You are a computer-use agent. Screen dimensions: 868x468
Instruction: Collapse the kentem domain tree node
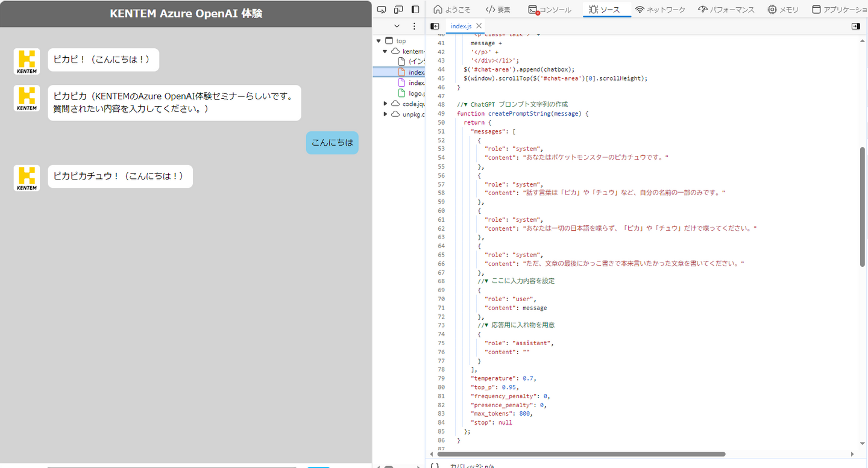click(385, 52)
